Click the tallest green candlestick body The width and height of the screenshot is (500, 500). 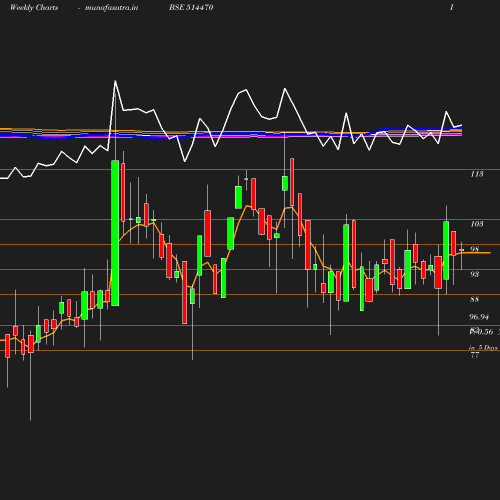click(x=115, y=233)
